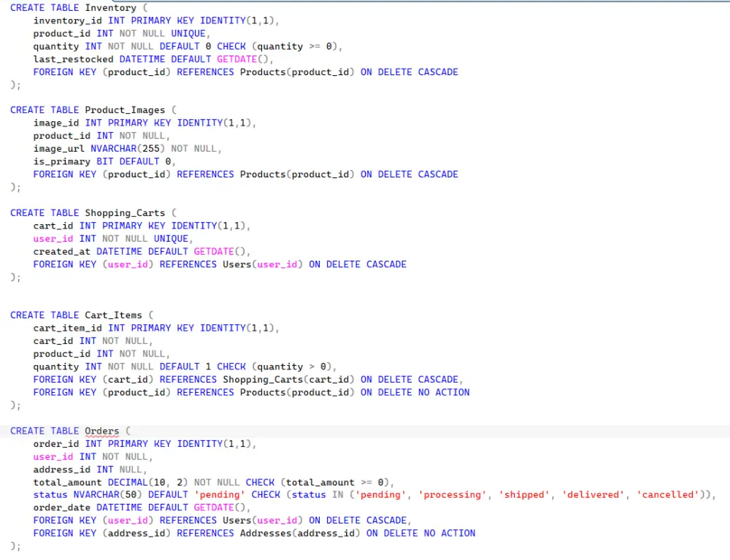Click the order_date column name
This screenshot has height=560, width=730.
(x=61, y=508)
